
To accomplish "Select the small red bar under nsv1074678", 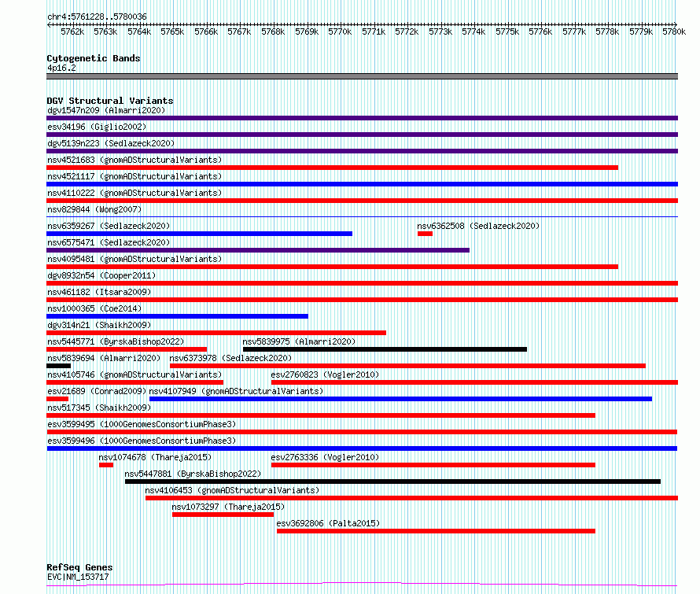I will click(106, 465).
